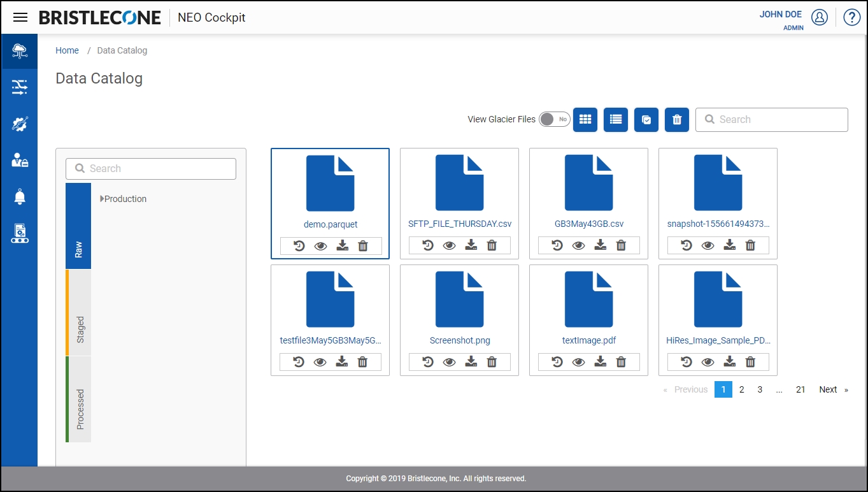The width and height of the screenshot is (868, 492).
Task: Download SFTP_FILE_THURSDAY.csv
Action: tap(471, 245)
